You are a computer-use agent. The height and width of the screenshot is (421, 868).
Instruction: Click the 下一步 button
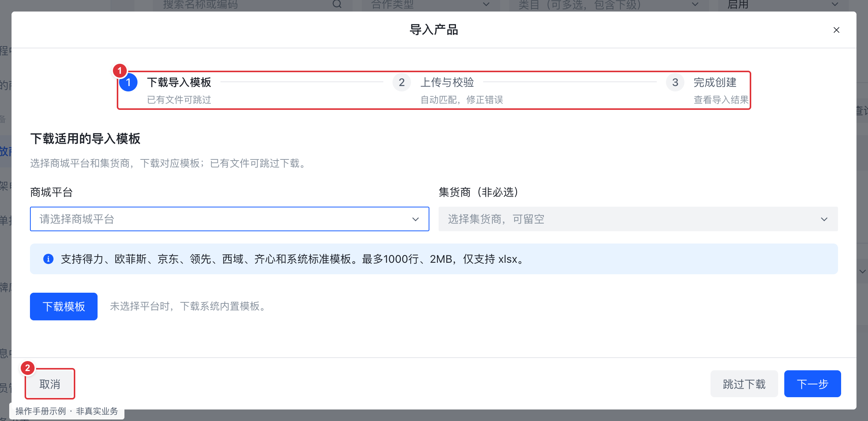(x=812, y=384)
